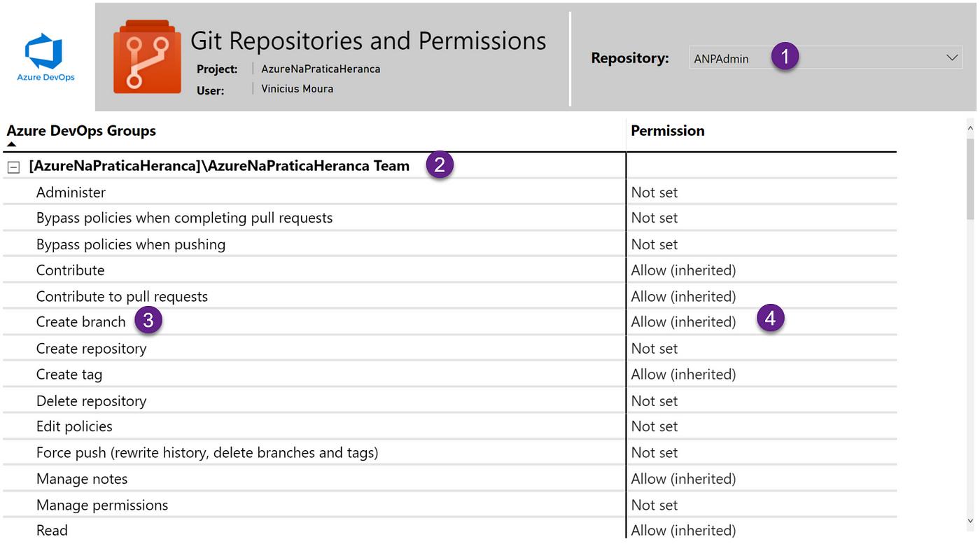Click Not set value for Create repository

[654, 349]
